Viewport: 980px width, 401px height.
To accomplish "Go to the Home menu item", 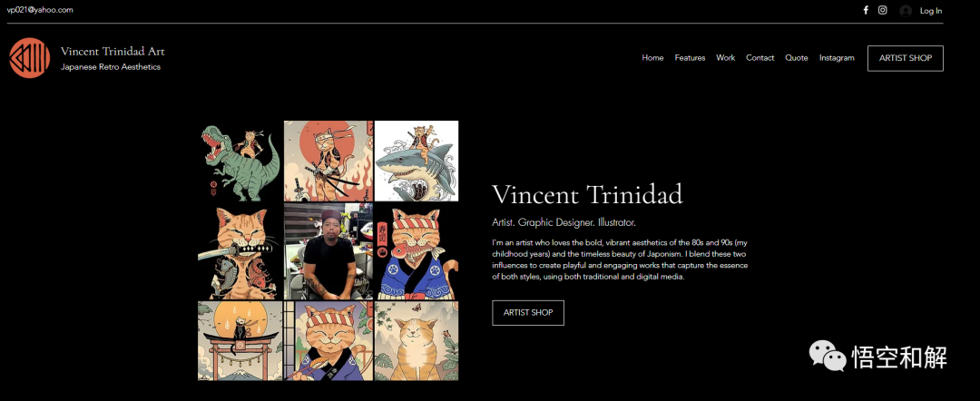I will 652,58.
